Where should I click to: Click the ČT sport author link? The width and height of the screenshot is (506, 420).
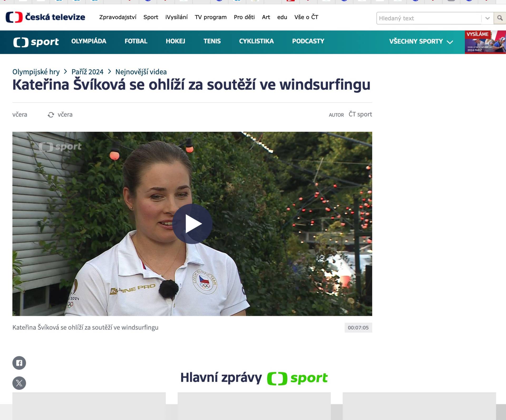(x=360, y=114)
